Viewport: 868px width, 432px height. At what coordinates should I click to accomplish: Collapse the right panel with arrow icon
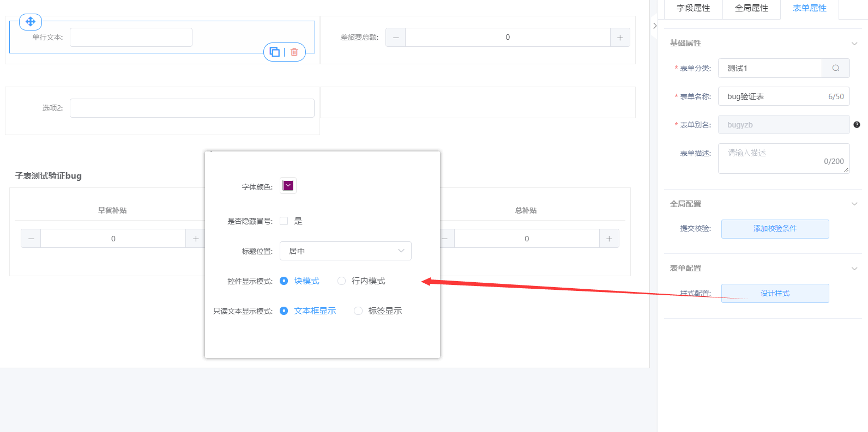click(655, 26)
